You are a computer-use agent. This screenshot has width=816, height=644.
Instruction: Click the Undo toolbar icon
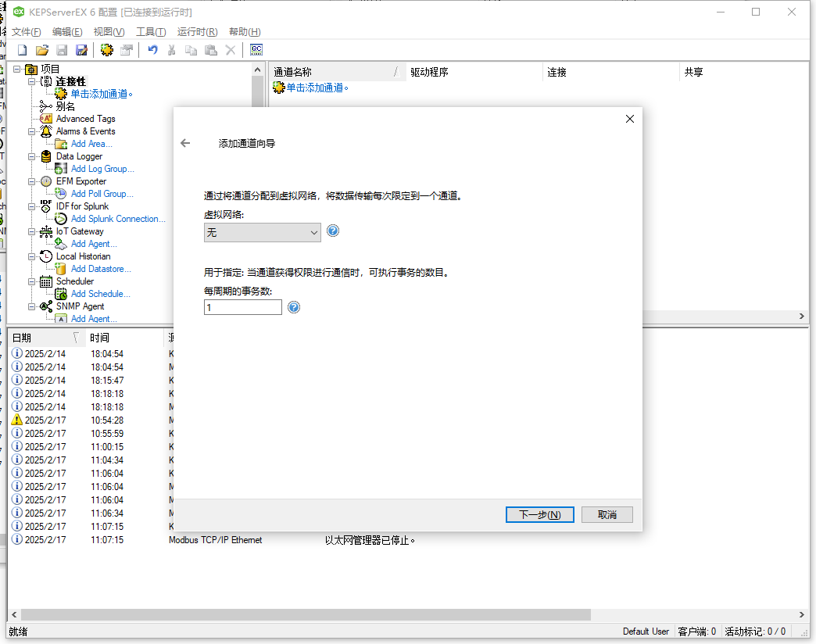[152, 50]
